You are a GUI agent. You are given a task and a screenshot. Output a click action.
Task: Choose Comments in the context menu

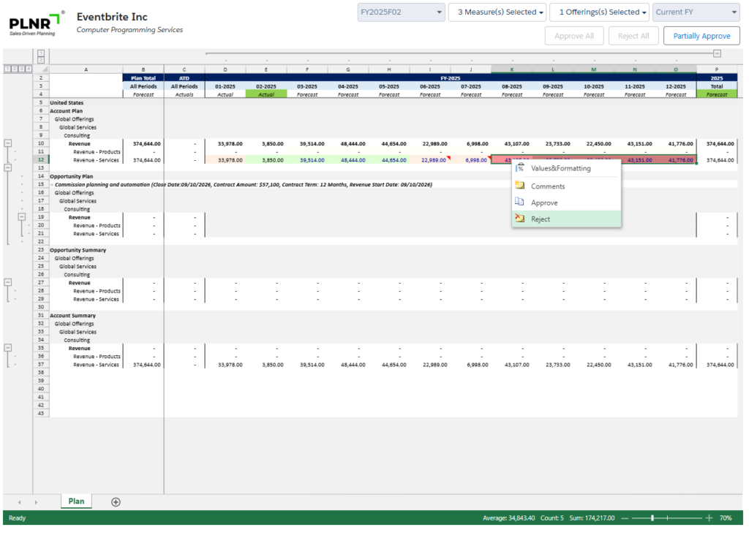tap(567, 186)
